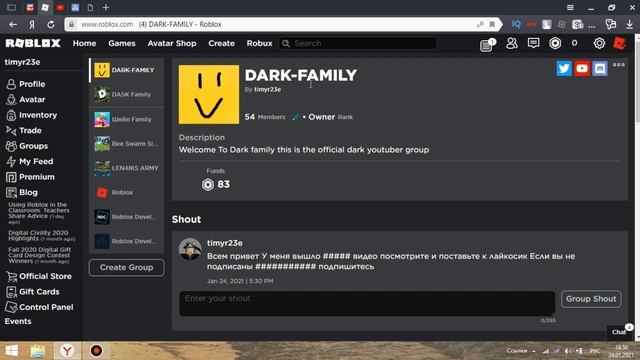Open Trade in sidebar
This screenshot has width=640, height=360.
(24, 131)
